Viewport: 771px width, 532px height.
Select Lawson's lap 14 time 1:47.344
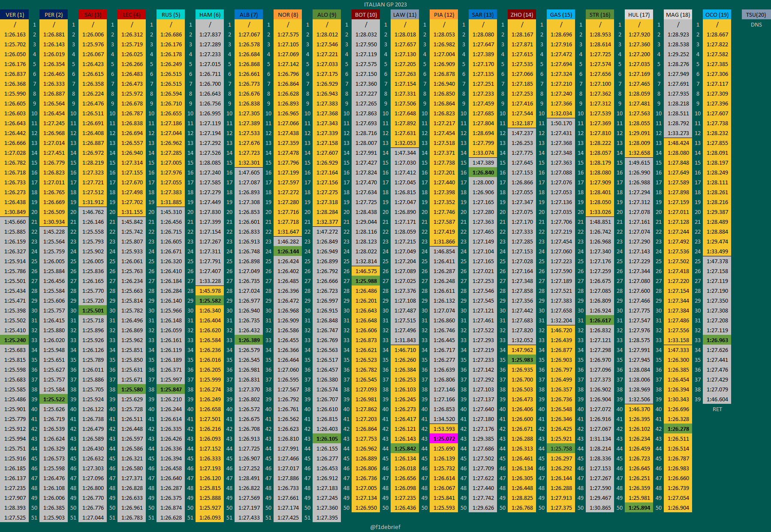click(x=405, y=153)
